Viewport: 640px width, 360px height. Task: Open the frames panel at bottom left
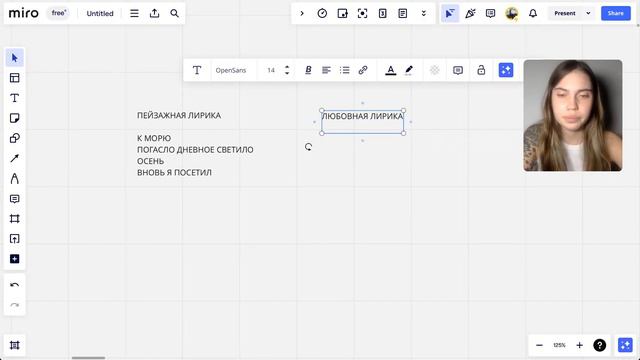(15, 345)
